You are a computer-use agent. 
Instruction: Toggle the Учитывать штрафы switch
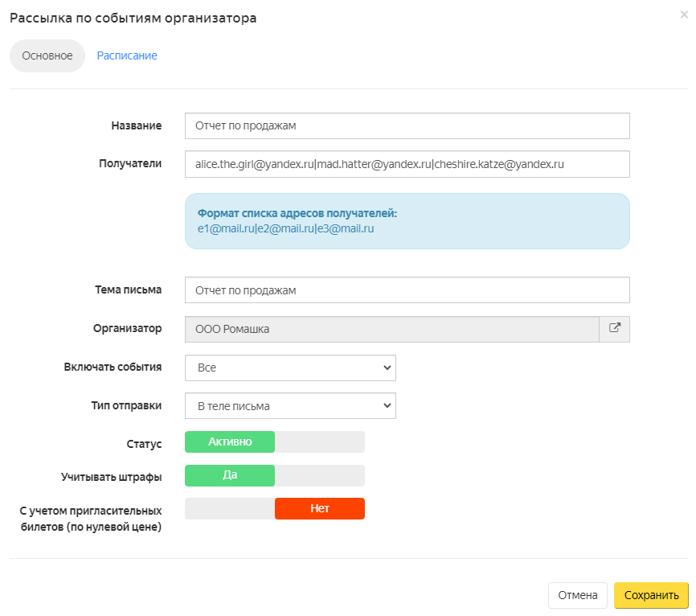pyautogui.click(x=275, y=475)
